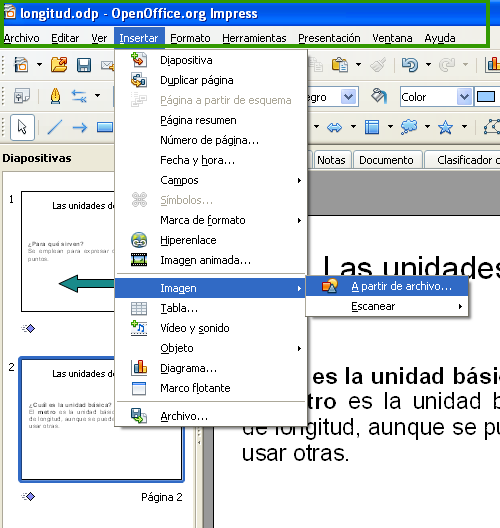Open the arrow style dropdown arrow

97,96
